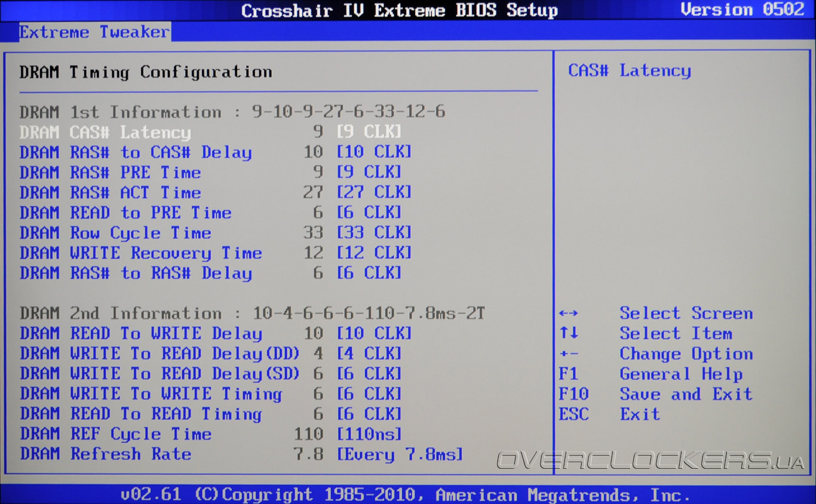Select the DRAM WRITE To READ Delay(SD) label
This screenshot has width=816, height=504.
(x=160, y=374)
